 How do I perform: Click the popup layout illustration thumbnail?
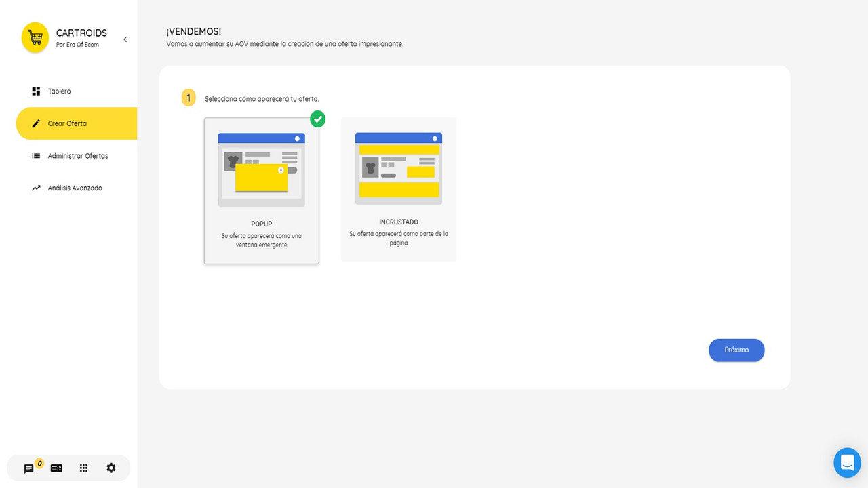262,169
